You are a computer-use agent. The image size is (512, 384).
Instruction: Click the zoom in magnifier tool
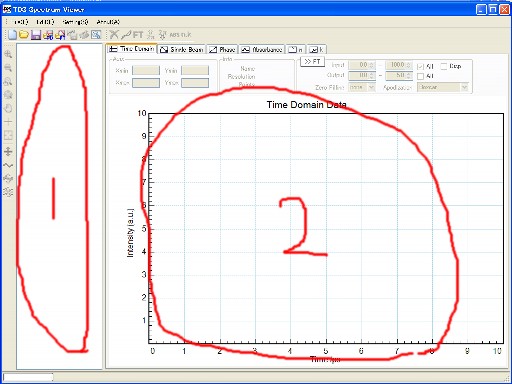[8, 54]
